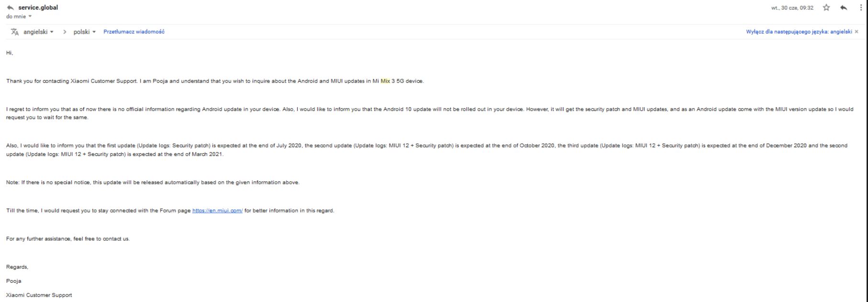868x302 pixels.
Task: Open the three-dot more options menu
Action: click(x=861, y=8)
